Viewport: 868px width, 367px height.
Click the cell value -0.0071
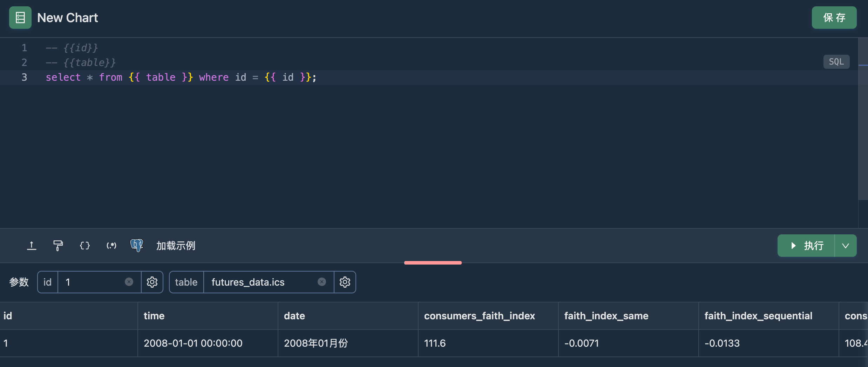point(629,343)
